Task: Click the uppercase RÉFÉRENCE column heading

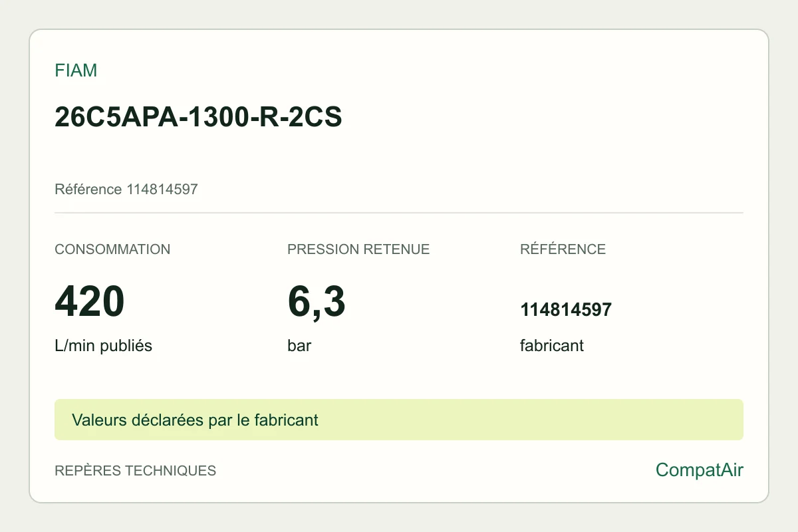Action: 563,249
